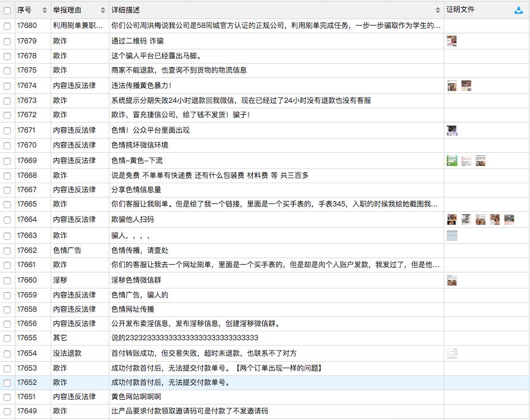Open first proof image in row 17674

coord(452,86)
